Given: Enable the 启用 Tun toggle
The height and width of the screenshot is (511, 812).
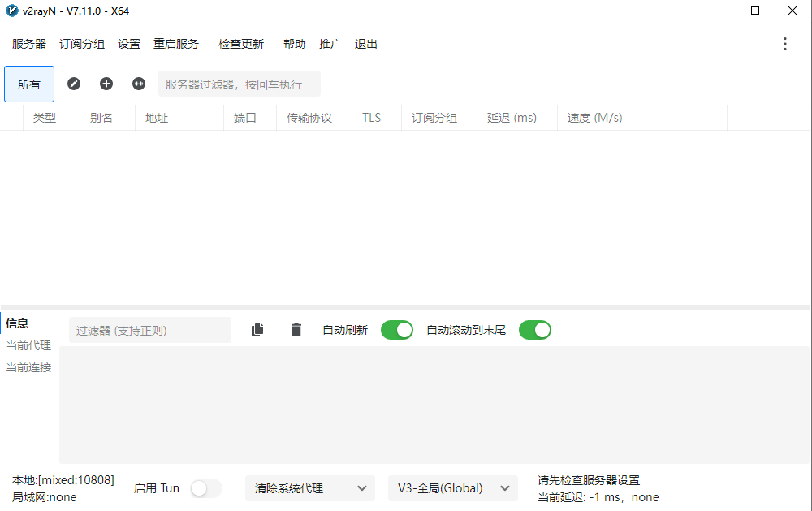Looking at the screenshot, I should 205,488.
